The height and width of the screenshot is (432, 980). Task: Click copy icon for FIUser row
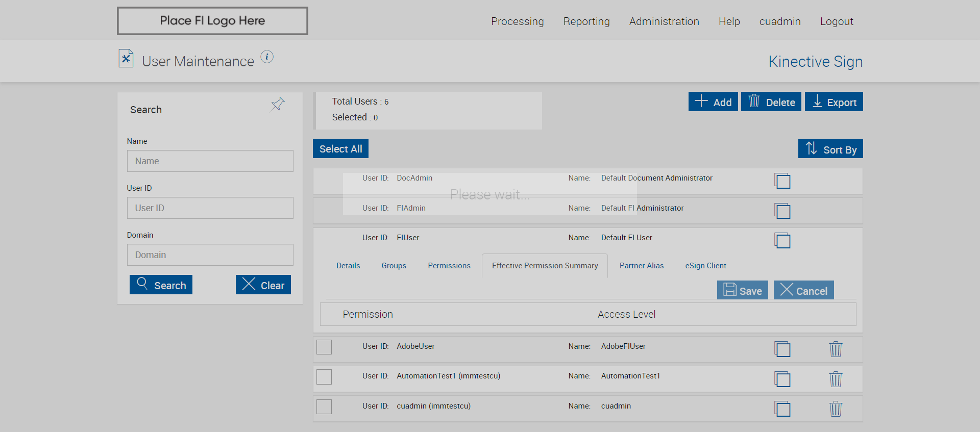[782, 241]
